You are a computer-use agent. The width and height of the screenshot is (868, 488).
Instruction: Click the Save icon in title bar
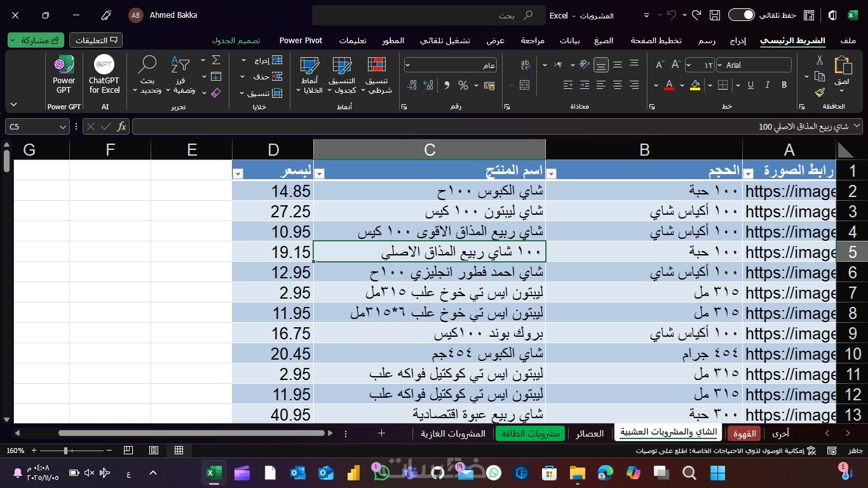click(715, 15)
